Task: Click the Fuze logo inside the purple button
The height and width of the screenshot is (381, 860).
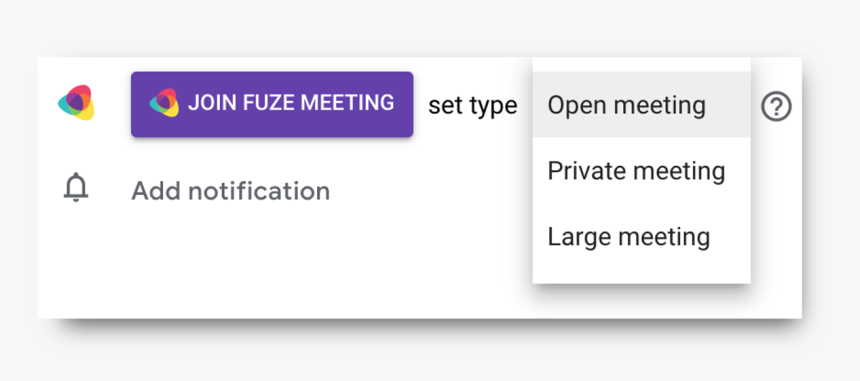Action: click(x=164, y=103)
